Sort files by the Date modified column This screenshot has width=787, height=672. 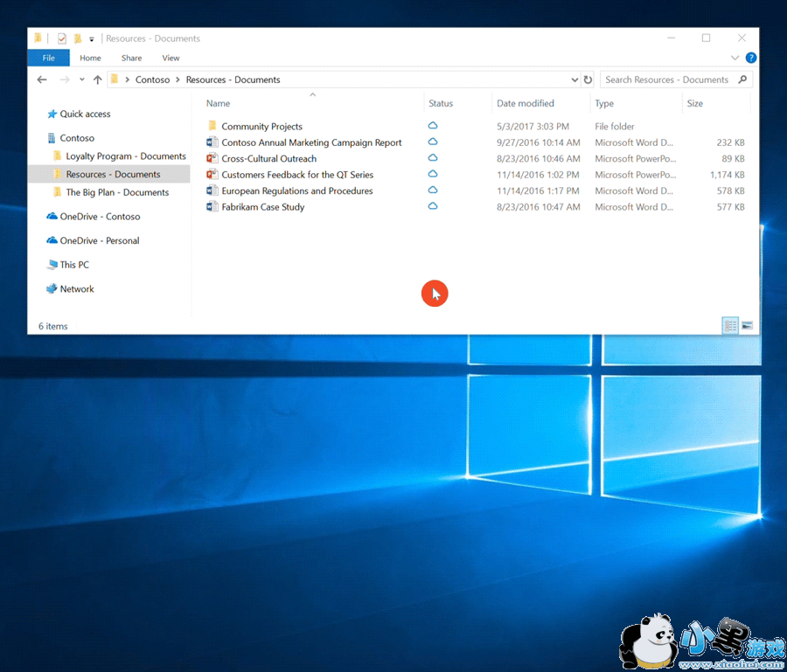tap(526, 103)
